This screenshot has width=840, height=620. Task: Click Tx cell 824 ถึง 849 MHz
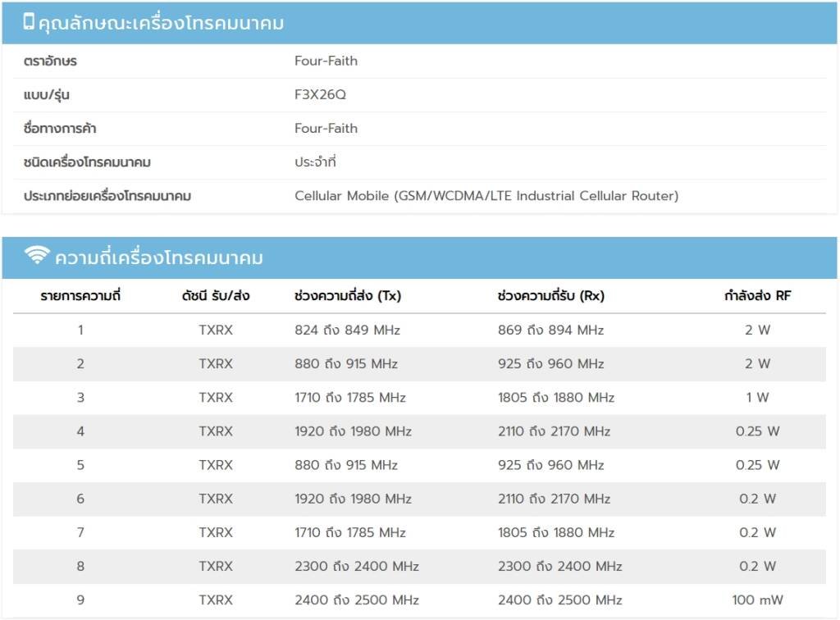pos(347,330)
